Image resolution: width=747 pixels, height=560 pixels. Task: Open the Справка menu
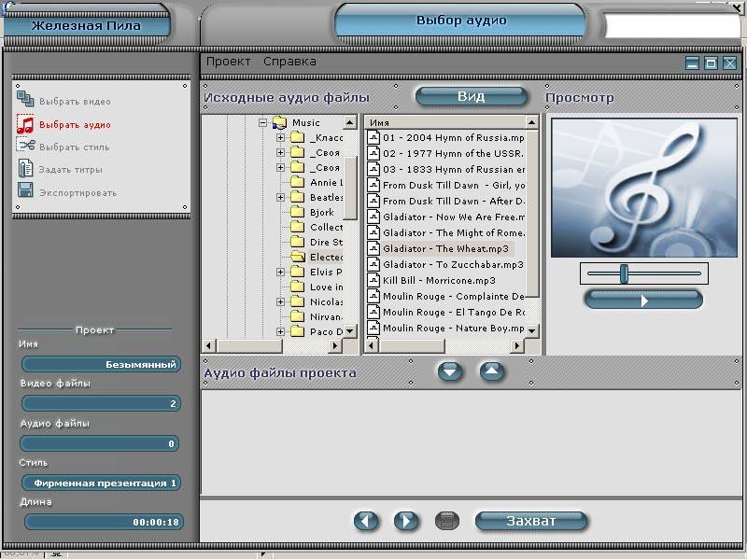[289, 62]
